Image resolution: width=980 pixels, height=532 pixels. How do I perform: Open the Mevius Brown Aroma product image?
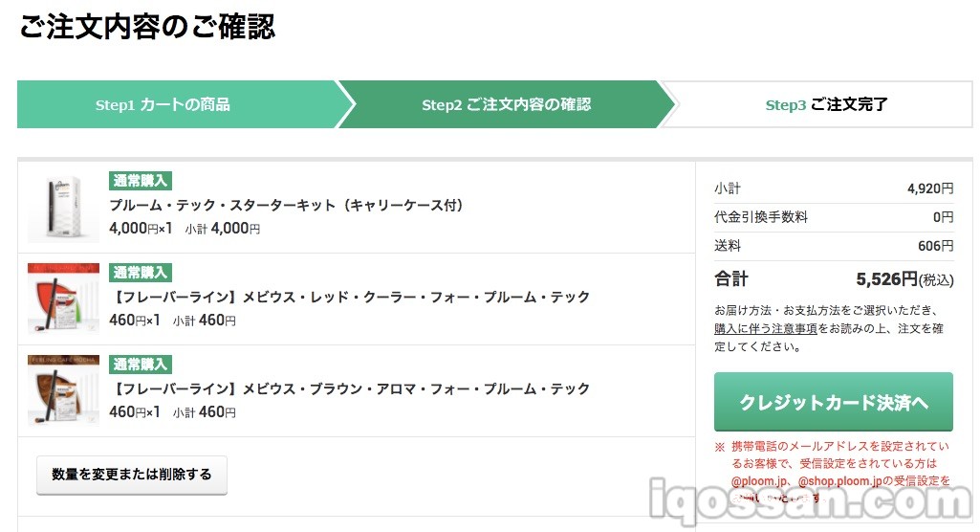63,390
